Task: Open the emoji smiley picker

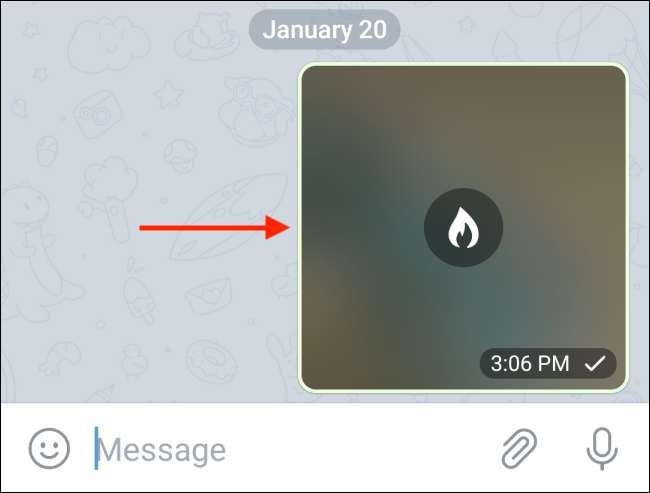Action: pyautogui.click(x=49, y=448)
